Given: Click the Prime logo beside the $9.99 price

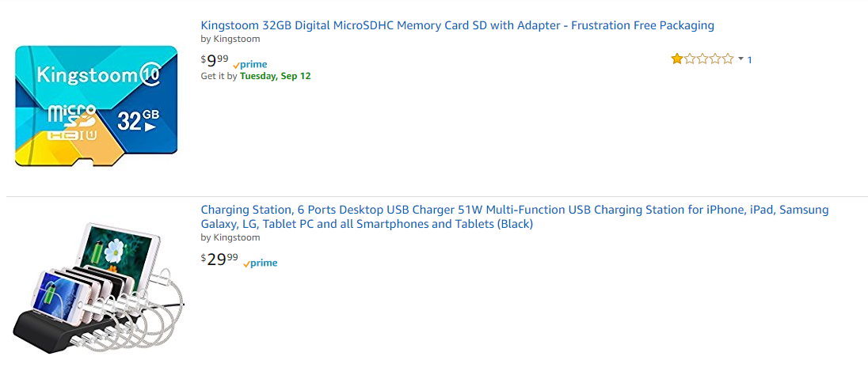Looking at the screenshot, I should tap(250, 65).
